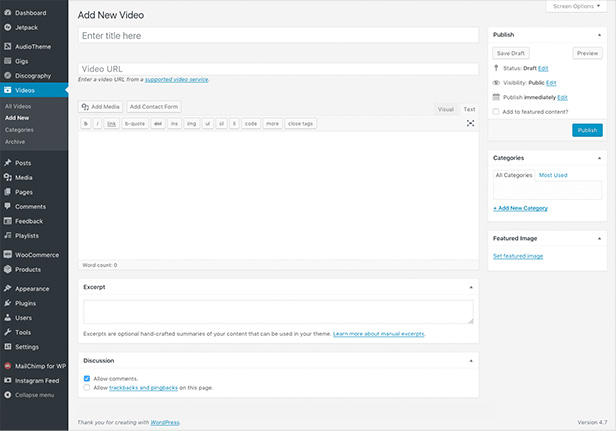Click the b-quote toolbar button
Screen dimensions: 616x431
pyautogui.click(x=135, y=123)
